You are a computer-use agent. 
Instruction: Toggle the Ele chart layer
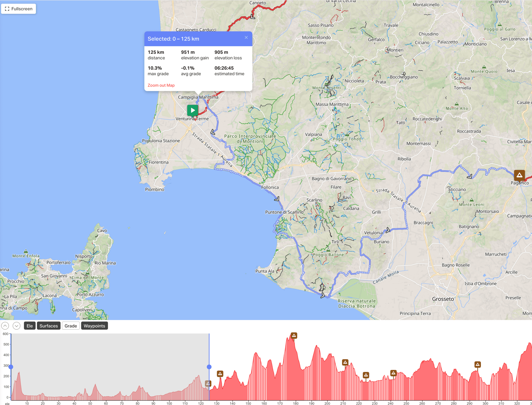click(30, 326)
